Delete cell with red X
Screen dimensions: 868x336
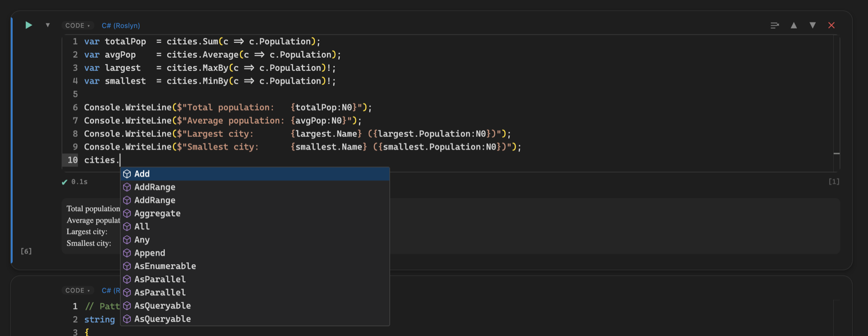pyautogui.click(x=832, y=25)
